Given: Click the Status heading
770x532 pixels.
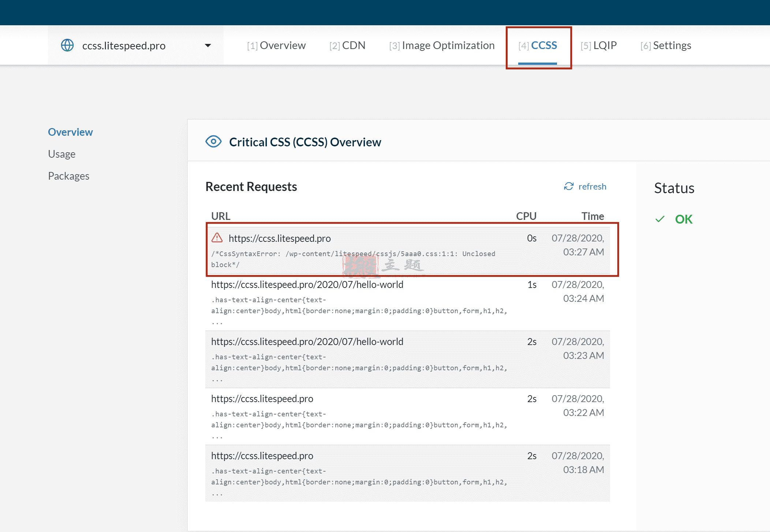Looking at the screenshot, I should coord(674,188).
